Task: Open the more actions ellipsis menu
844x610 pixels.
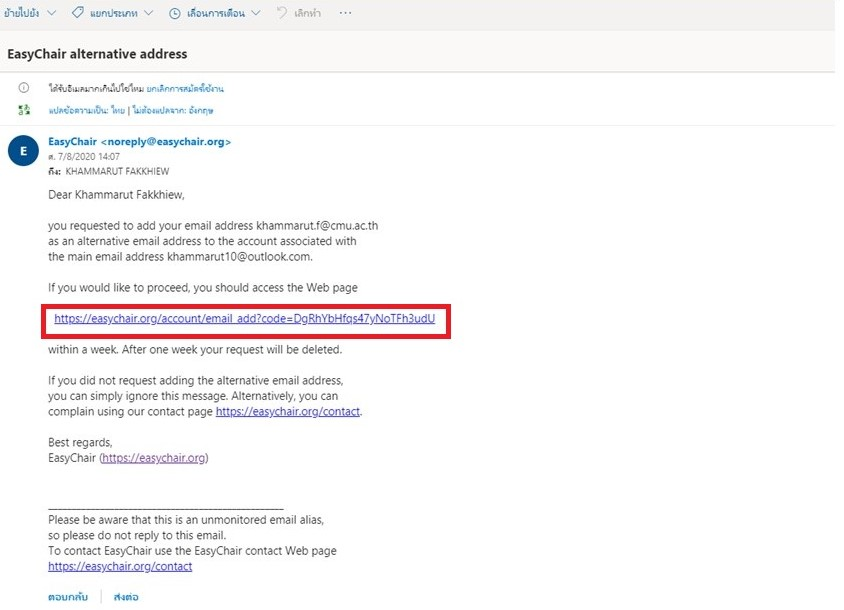Action: (x=346, y=13)
